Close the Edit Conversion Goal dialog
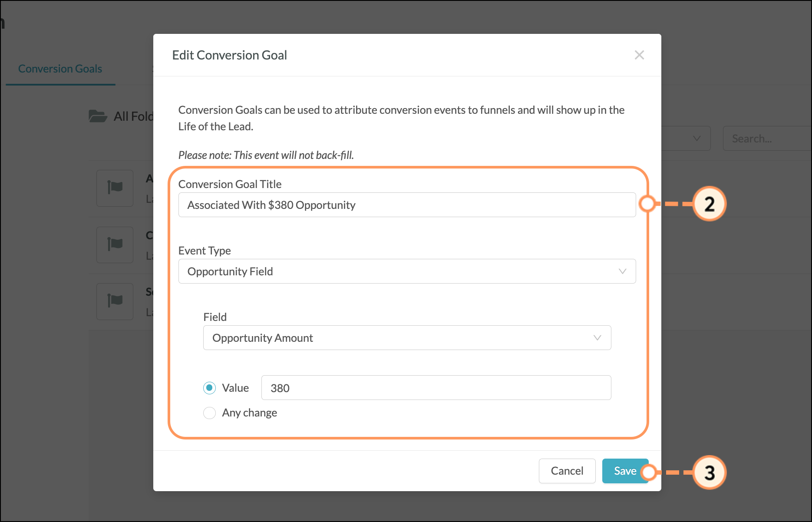This screenshot has width=812, height=522. pos(639,55)
